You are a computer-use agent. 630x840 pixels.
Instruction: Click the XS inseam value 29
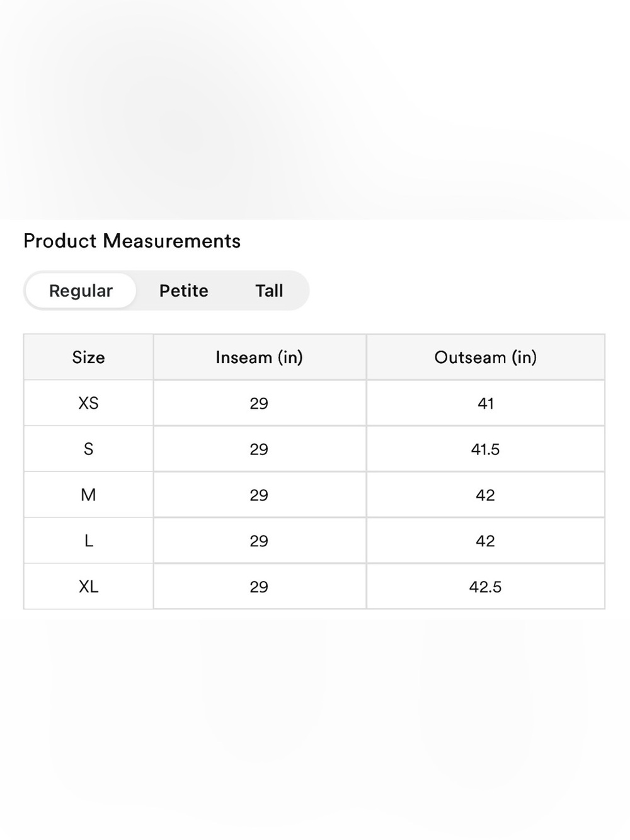coord(260,403)
